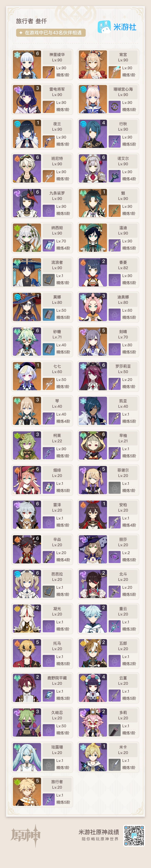151x868 pixels.
Task: Open 珐露珊's character portrait
Action: point(27,757)
